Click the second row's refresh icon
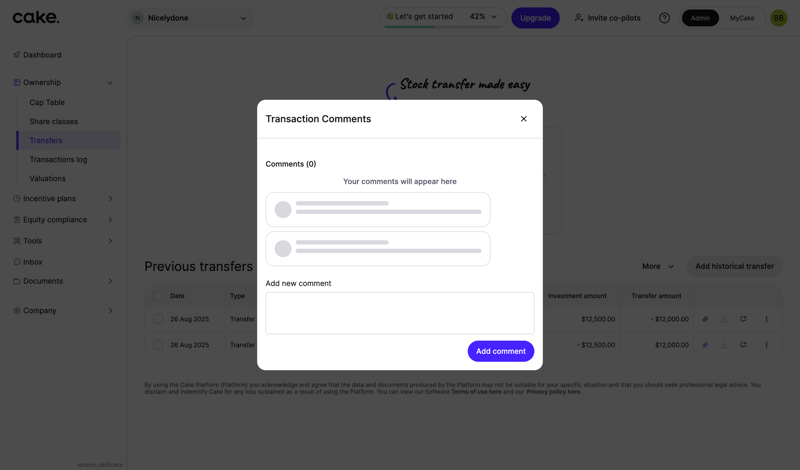 743,345
